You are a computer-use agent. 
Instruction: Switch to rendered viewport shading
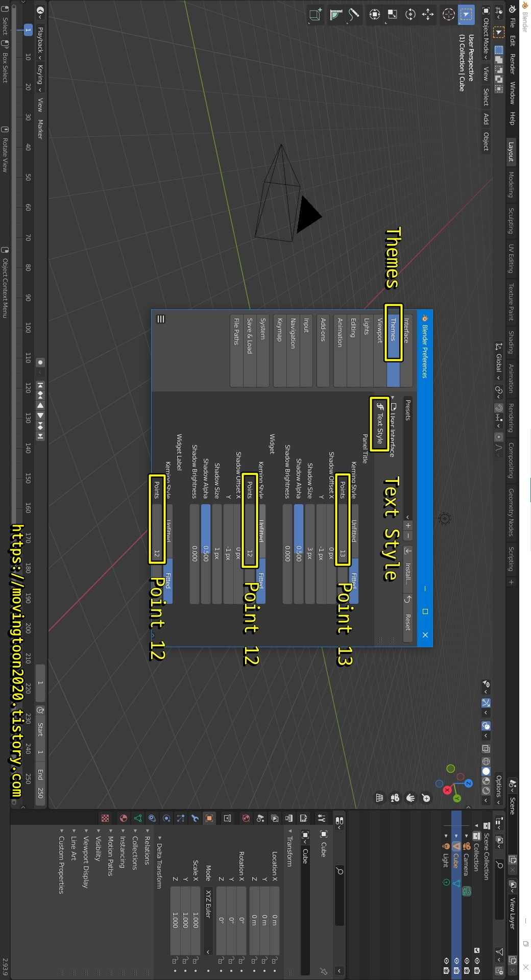pos(486,791)
